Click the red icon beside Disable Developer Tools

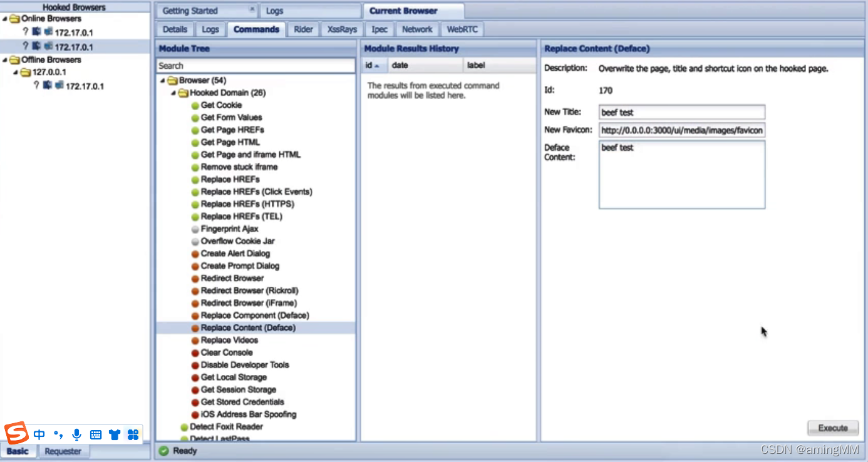tap(195, 366)
